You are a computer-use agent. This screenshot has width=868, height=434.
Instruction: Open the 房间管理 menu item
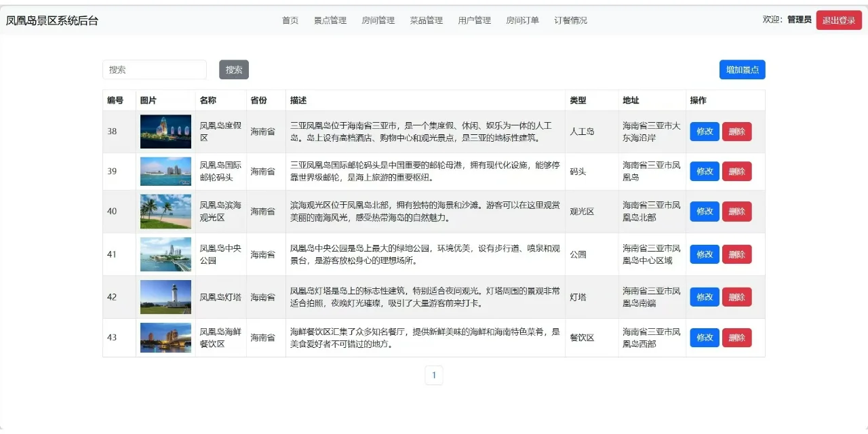pyautogui.click(x=378, y=20)
